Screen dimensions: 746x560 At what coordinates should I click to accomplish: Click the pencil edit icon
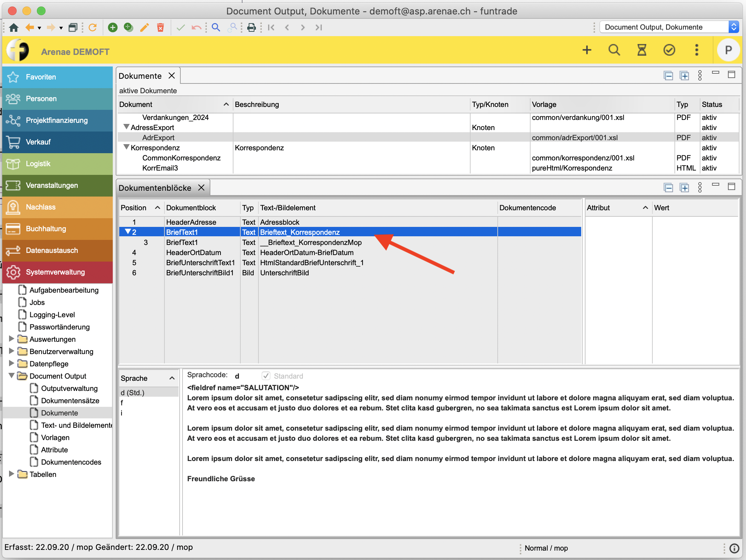[x=144, y=27]
